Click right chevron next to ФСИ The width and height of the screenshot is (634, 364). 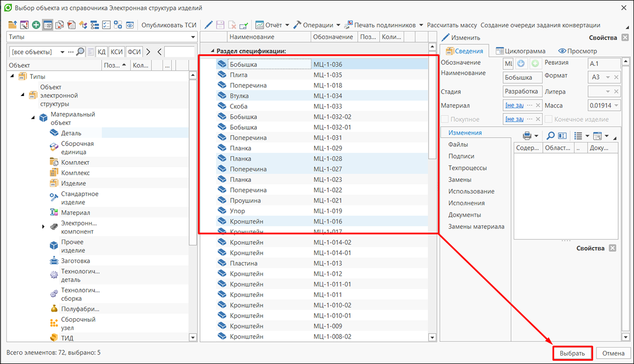[148, 52]
